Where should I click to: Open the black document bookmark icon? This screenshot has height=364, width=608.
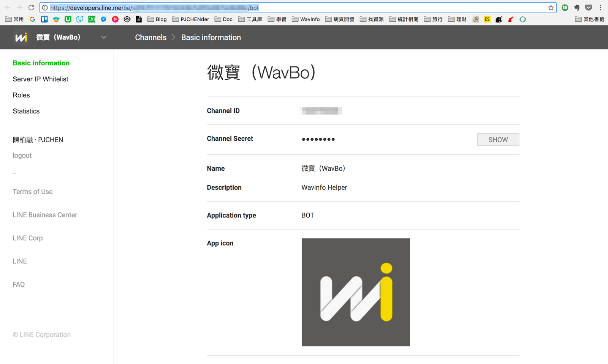(x=139, y=19)
